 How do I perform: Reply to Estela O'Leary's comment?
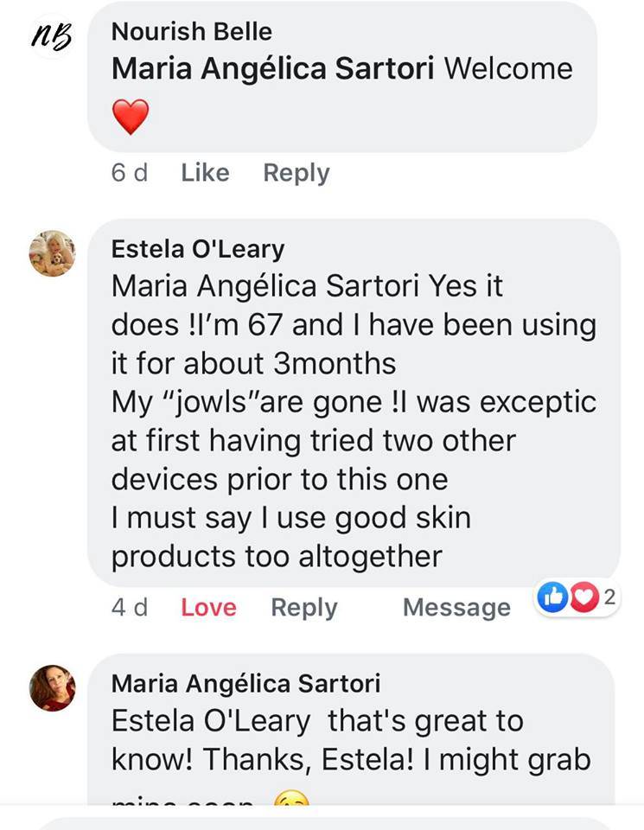tap(303, 607)
